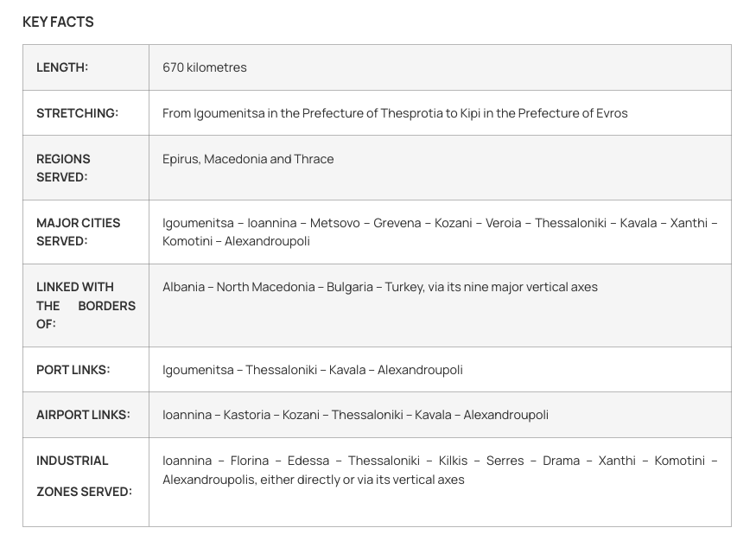The image size is (756, 547).
Task: Click the PORT LINKS label
Action: click(73, 370)
